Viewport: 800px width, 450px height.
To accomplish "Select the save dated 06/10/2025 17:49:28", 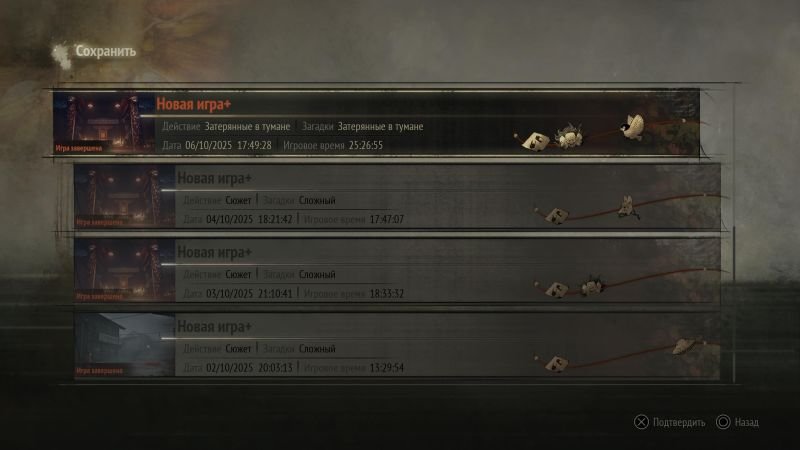I will pyautogui.click(x=377, y=123).
